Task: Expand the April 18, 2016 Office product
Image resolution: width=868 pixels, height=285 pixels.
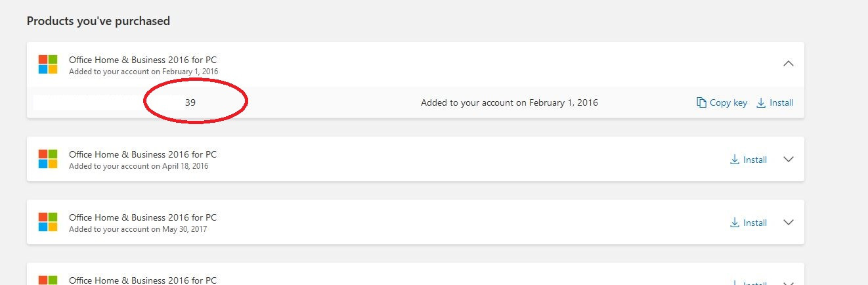Action: tap(789, 160)
